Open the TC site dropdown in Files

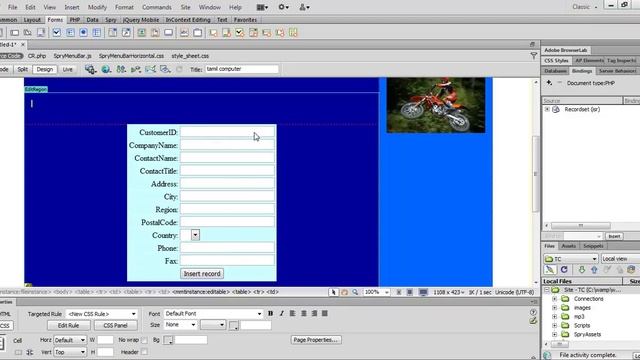(x=571, y=259)
